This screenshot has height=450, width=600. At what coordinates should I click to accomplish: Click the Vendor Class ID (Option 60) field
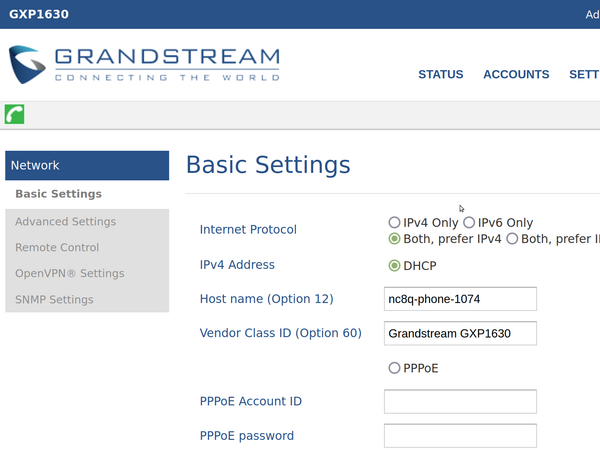pos(460,333)
